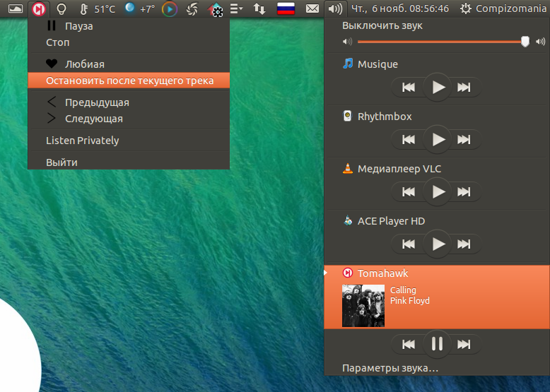Launch Медиаплеер VLC from the sound menu
The image size is (550, 392).
[437, 169]
